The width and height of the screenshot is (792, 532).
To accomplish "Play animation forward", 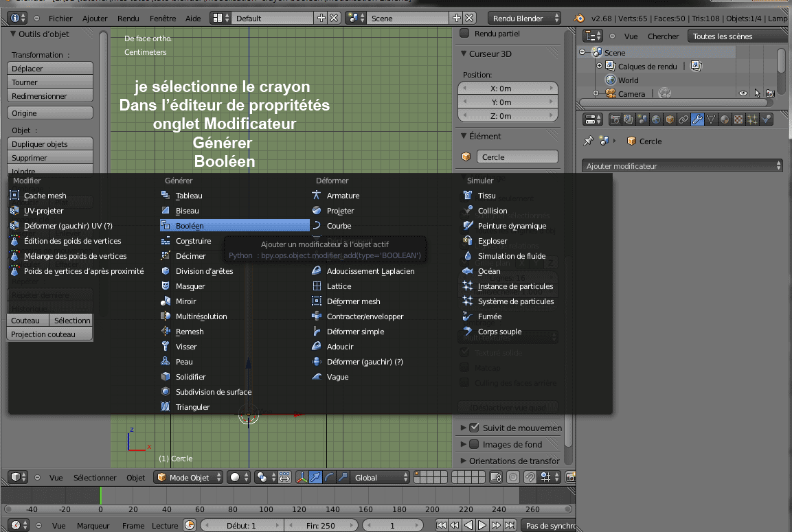I will 482,525.
